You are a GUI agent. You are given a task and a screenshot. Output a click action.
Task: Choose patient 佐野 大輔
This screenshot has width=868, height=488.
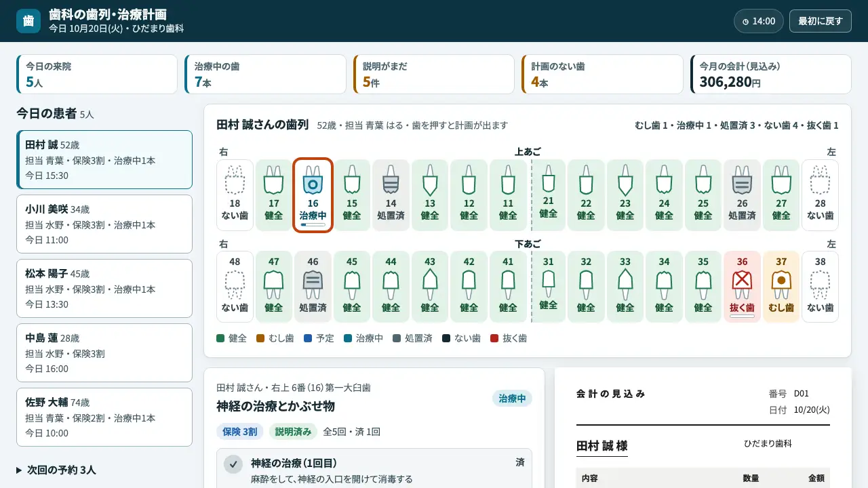pos(104,418)
